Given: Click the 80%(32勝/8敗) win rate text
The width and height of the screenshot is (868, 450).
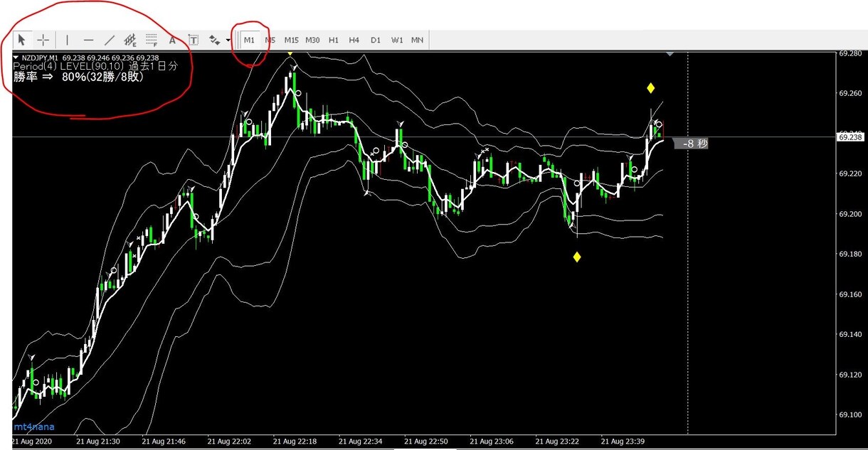Looking at the screenshot, I should click(102, 77).
